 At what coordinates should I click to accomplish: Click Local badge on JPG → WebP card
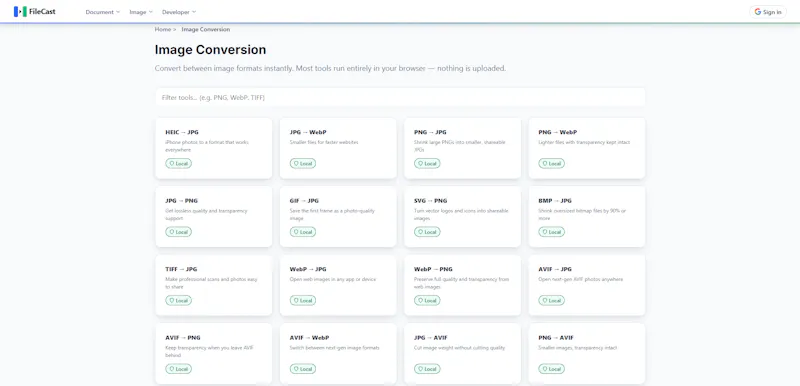pos(303,164)
